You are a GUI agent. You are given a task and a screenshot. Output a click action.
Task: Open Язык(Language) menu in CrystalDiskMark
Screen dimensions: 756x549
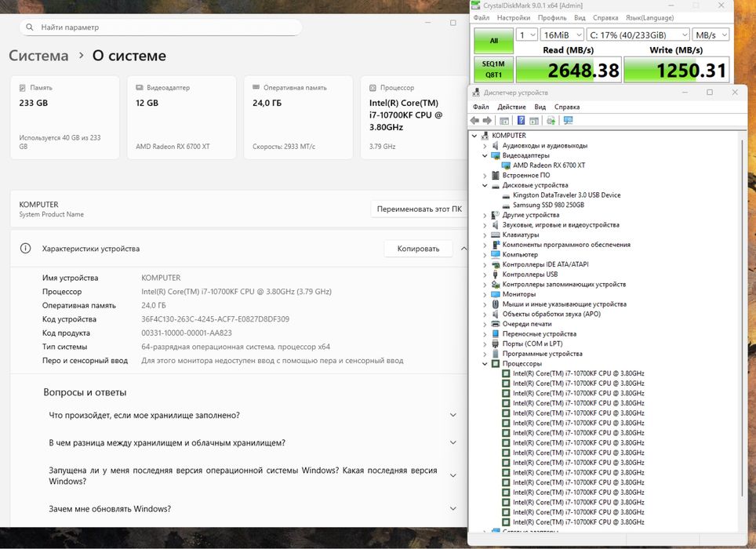pos(649,18)
